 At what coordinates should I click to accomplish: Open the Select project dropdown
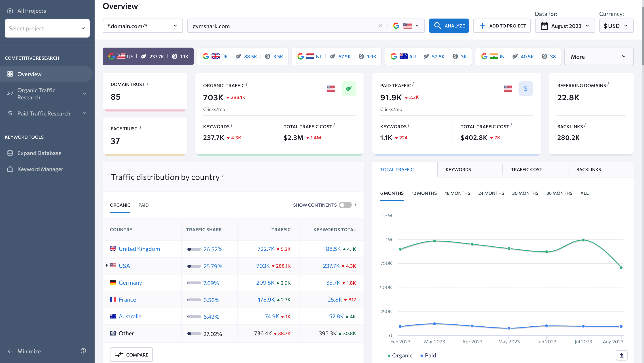(47, 28)
